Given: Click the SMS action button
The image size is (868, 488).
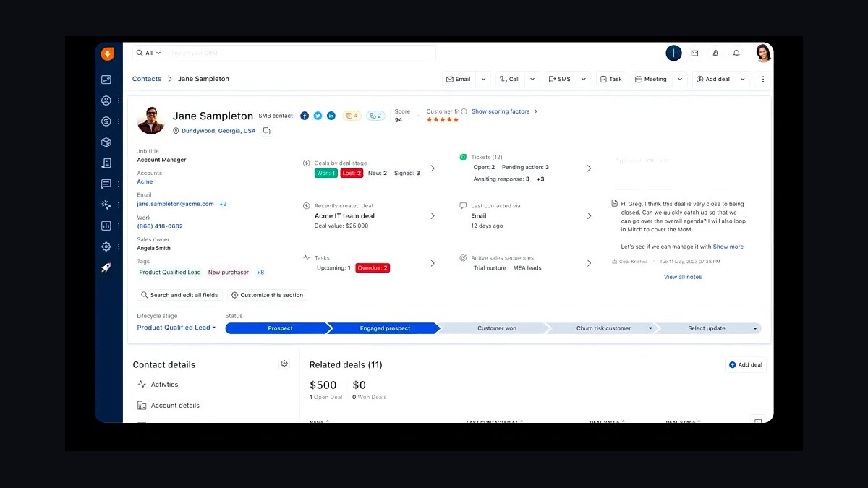Looking at the screenshot, I should click(x=560, y=80).
